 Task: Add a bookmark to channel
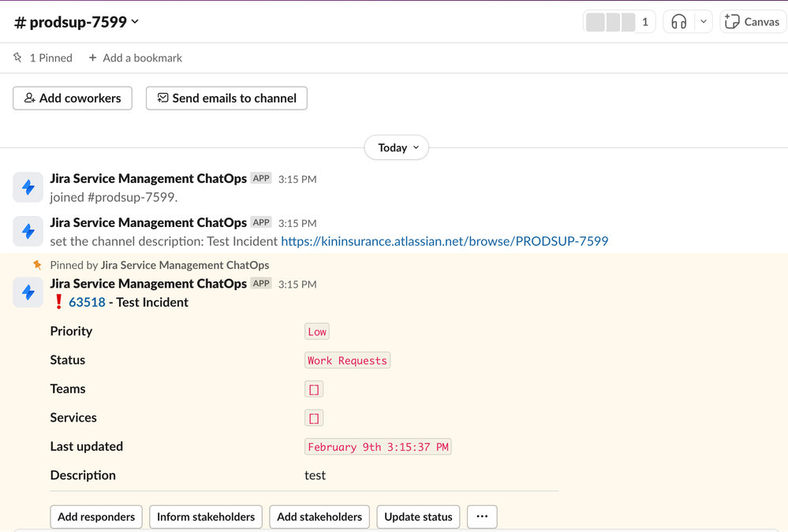[x=135, y=58]
